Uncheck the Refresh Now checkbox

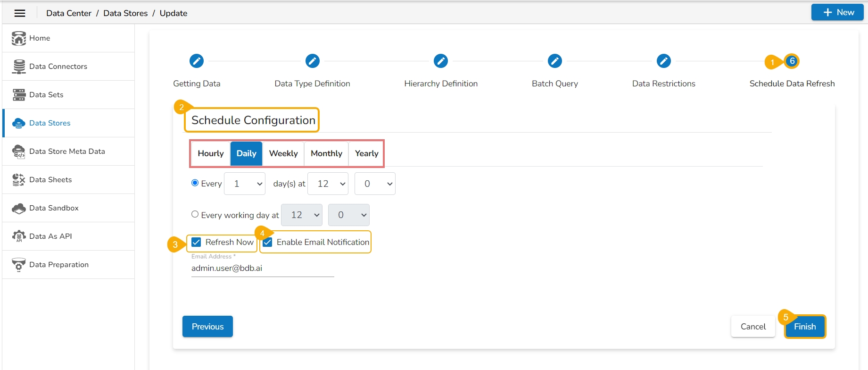click(197, 242)
